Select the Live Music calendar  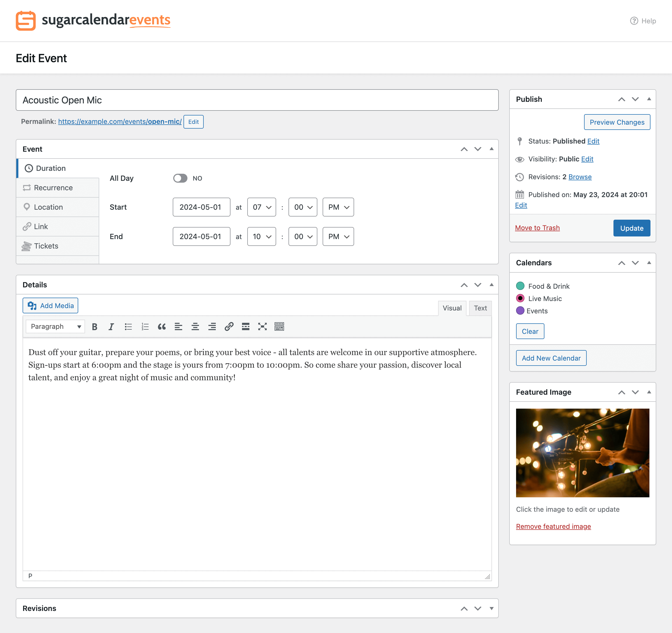pos(520,298)
